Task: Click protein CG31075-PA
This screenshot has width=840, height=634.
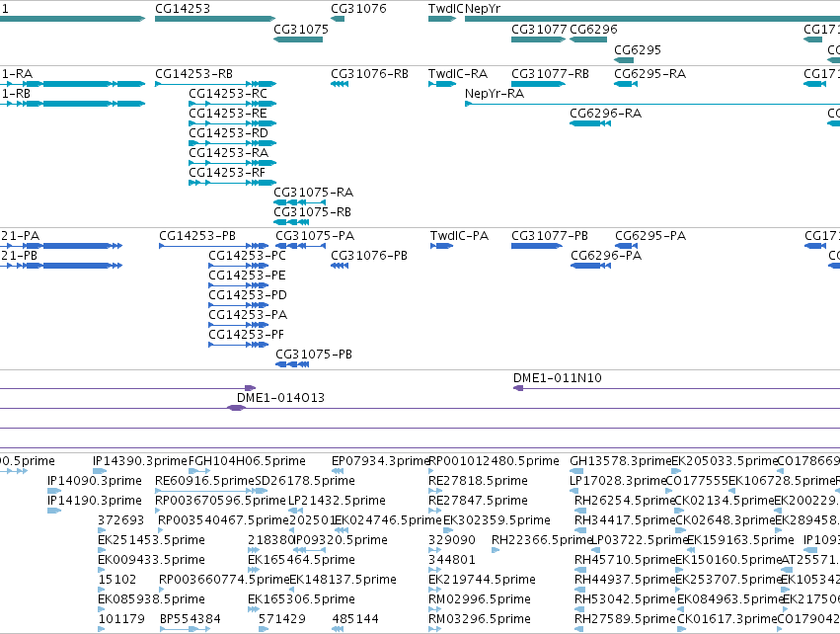Action: (315, 236)
